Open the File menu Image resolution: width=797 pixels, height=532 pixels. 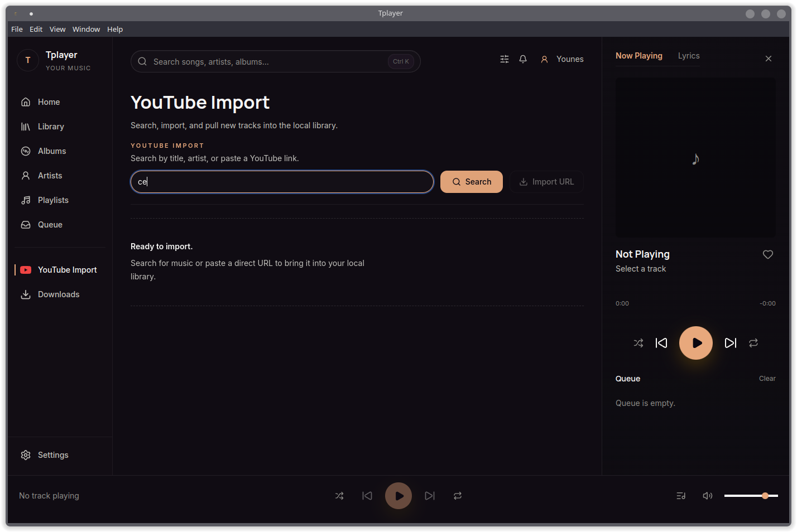click(x=17, y=29)
